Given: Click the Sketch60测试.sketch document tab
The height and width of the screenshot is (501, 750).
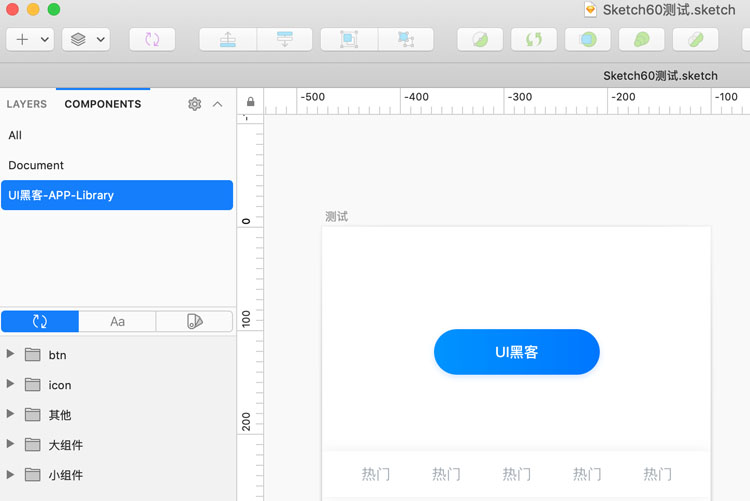Looking at the screenshot, I should tap(660, 76).
